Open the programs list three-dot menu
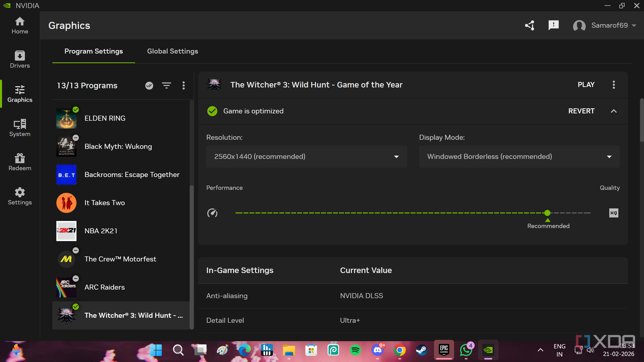644x362 pixels. pos(184,85)
